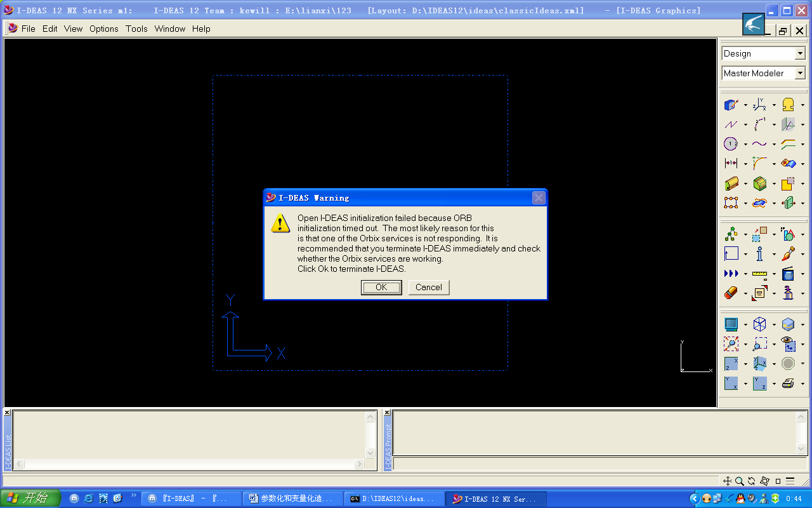
Task: Click the I-DEAS Prompt panel's down scroll arrow
Action: (801, 449)
